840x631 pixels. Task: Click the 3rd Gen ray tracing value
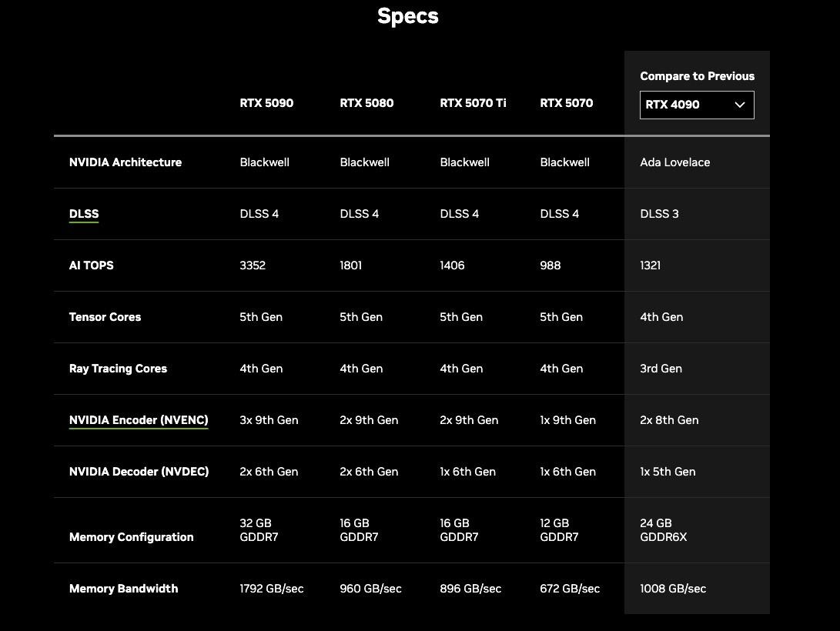click(661, 369)
